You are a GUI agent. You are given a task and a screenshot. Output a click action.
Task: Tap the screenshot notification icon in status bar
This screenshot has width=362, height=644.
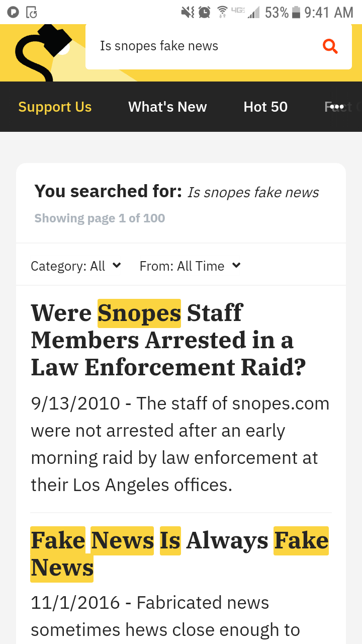[31, 12]
